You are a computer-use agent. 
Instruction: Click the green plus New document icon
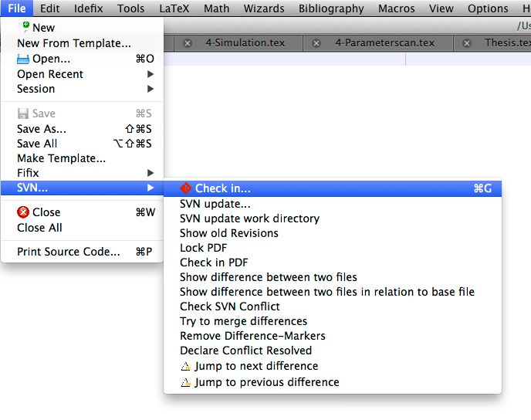pos(25,27)
